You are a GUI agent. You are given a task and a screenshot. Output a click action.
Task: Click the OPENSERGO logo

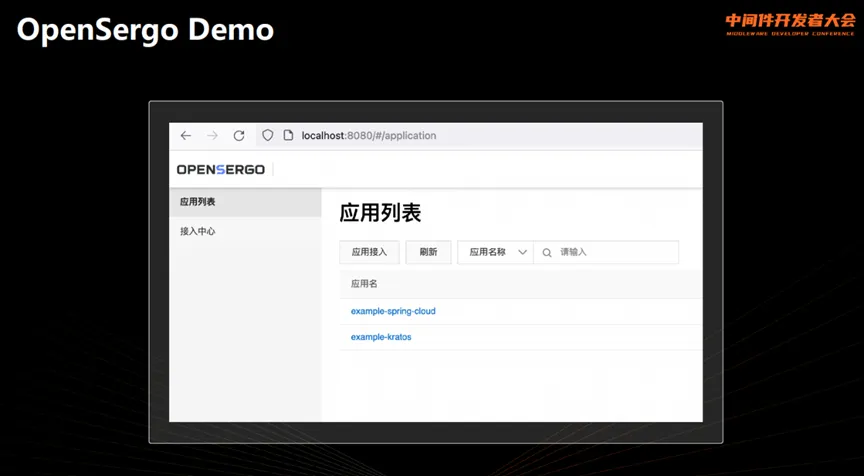pyautogui.click(x=221, y=170)
